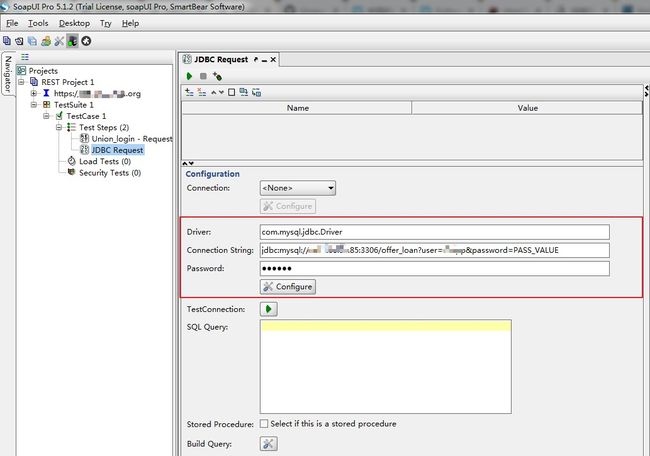Enable the stored procedure checkbox
The height and width of the screenshot is (456, 650).
264,424
